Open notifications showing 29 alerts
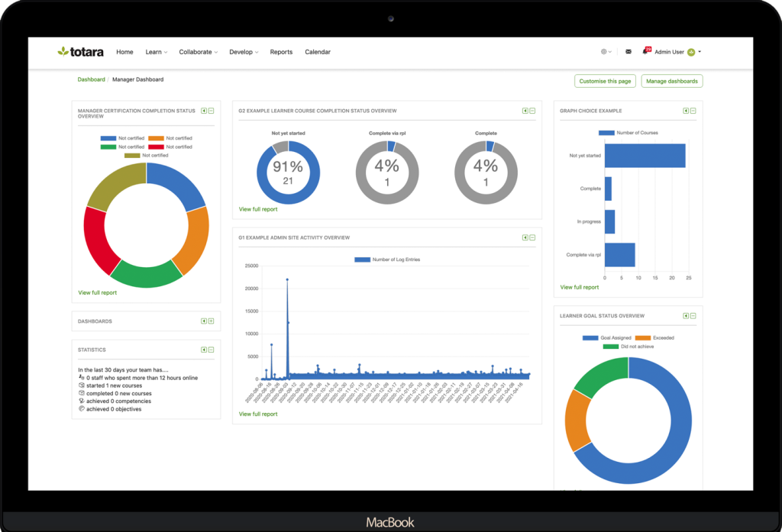 tap(645, 51)
